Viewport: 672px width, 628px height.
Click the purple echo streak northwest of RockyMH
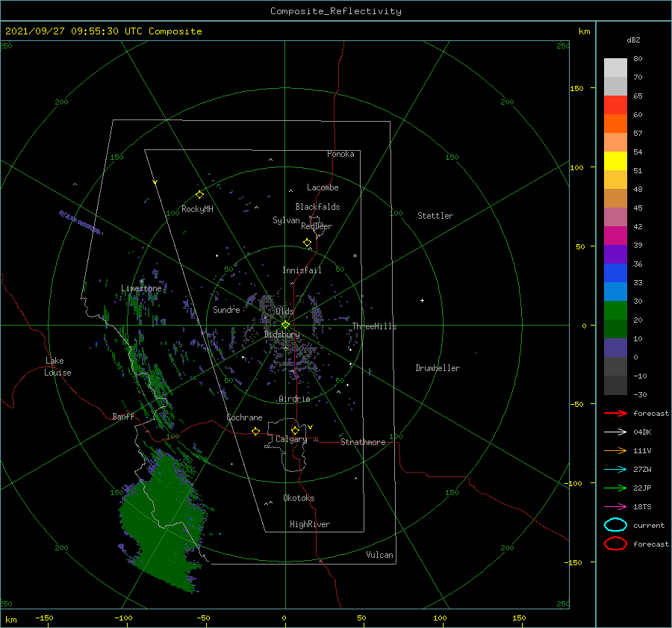point(81,222)
